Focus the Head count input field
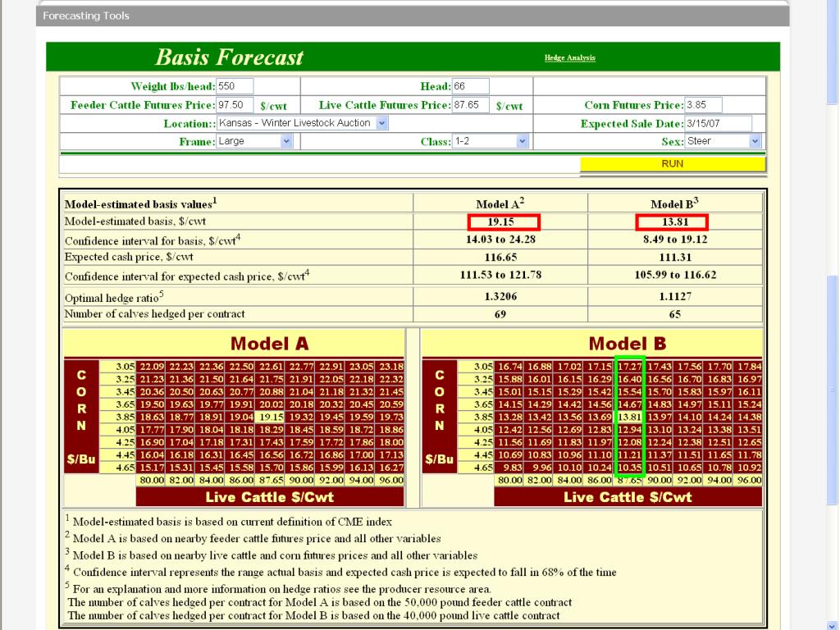Screen dimensions: 840x630 pyautogui.click(x=470, y=86)
